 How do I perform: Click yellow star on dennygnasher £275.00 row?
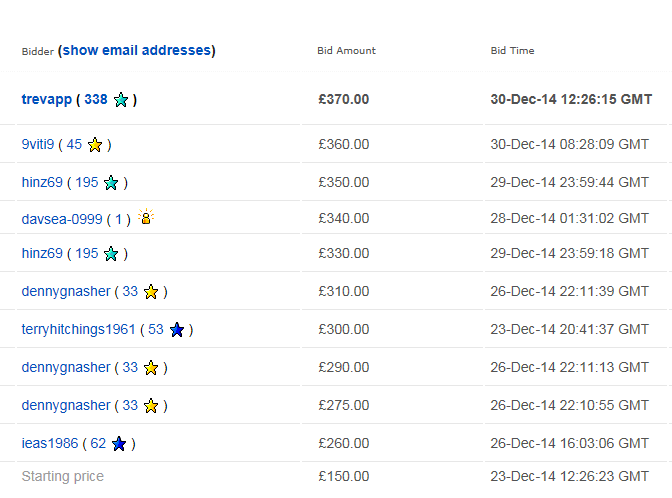151,406
